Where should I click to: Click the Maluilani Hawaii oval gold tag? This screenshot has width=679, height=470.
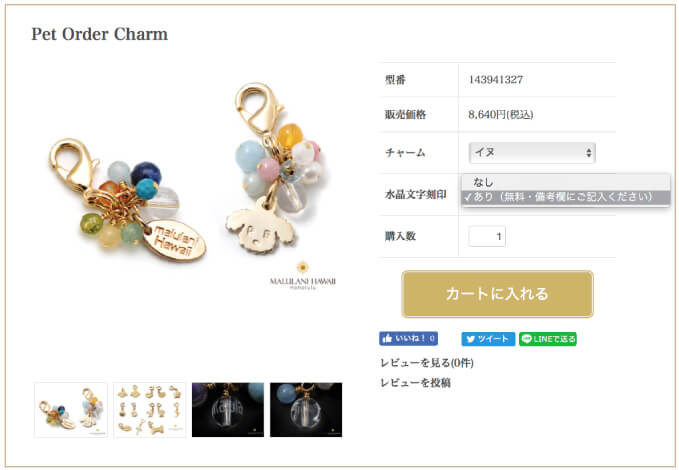coord(174,240)
